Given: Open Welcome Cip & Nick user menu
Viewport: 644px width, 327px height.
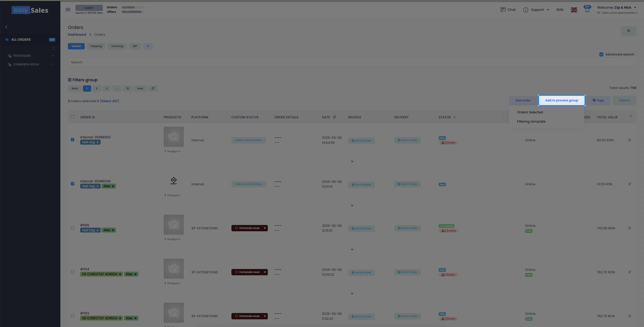Looking at the screenshot, I should pyautogui.click(x=616, y=8).
